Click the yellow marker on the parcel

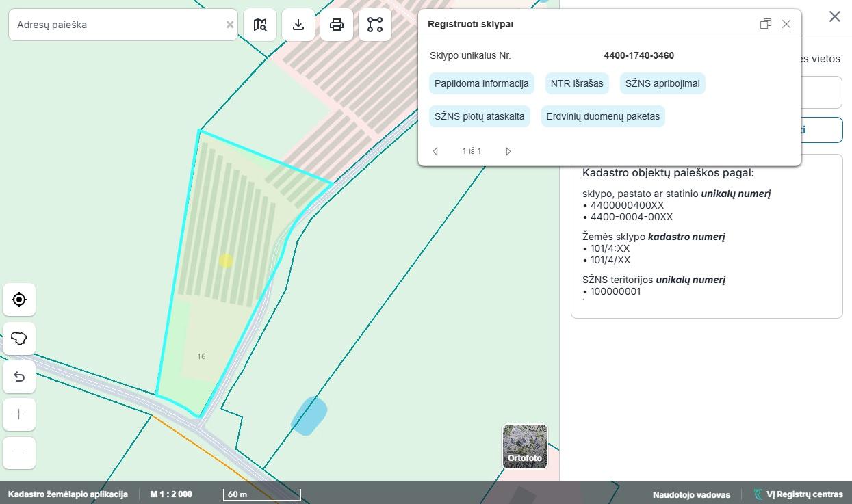pos(226,261)
